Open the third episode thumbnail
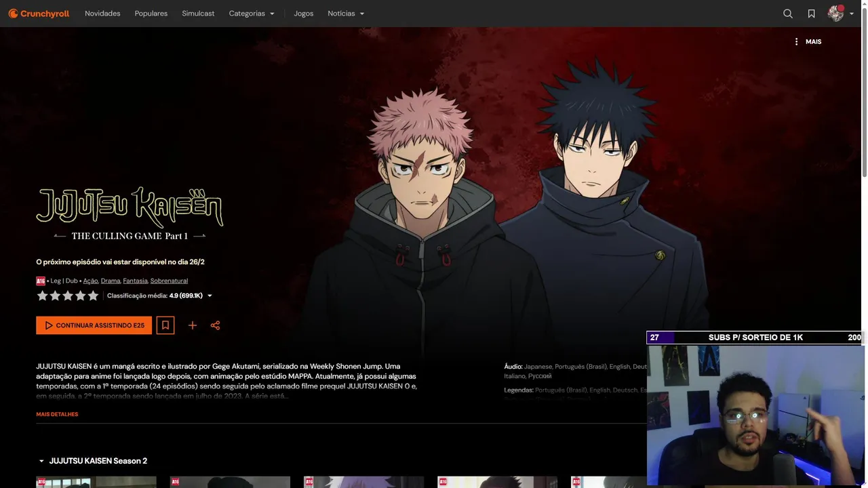The image size is (868, 488). (x=363, y=482)
